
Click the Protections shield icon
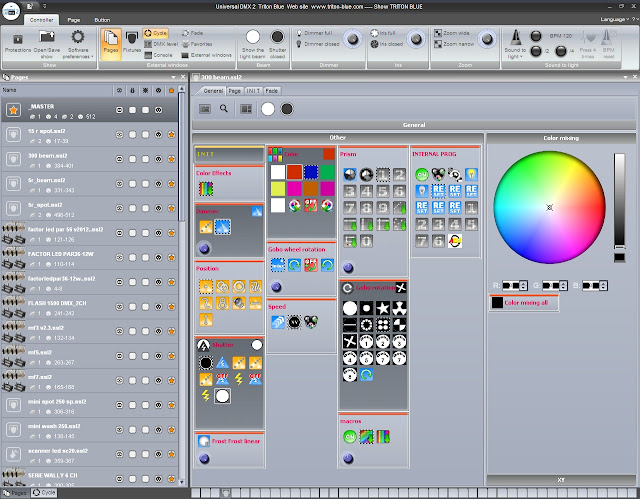point(17,39)
